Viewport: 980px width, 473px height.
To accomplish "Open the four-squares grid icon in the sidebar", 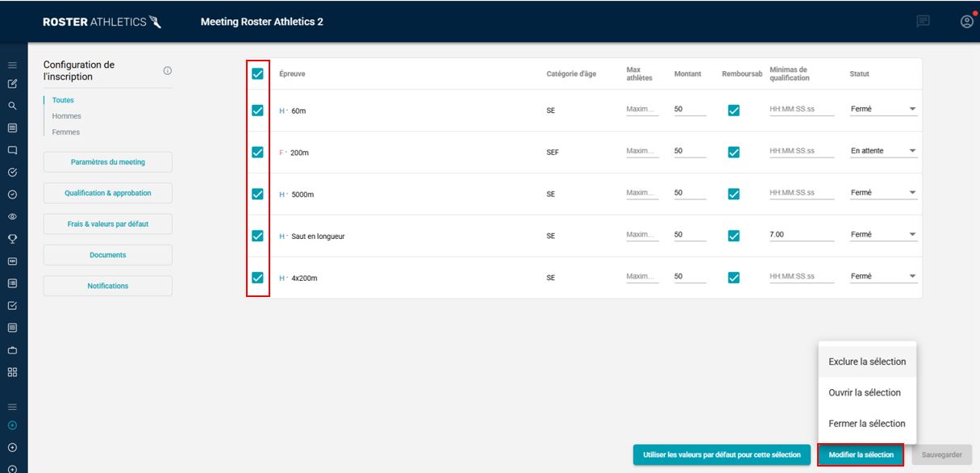I will tap(12, 372).
